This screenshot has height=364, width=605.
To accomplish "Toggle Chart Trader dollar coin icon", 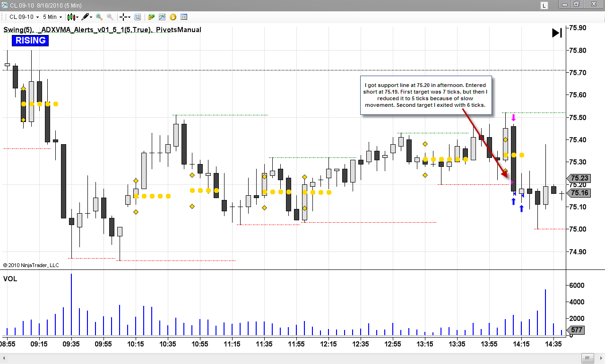I will click(x=173, y=17).
